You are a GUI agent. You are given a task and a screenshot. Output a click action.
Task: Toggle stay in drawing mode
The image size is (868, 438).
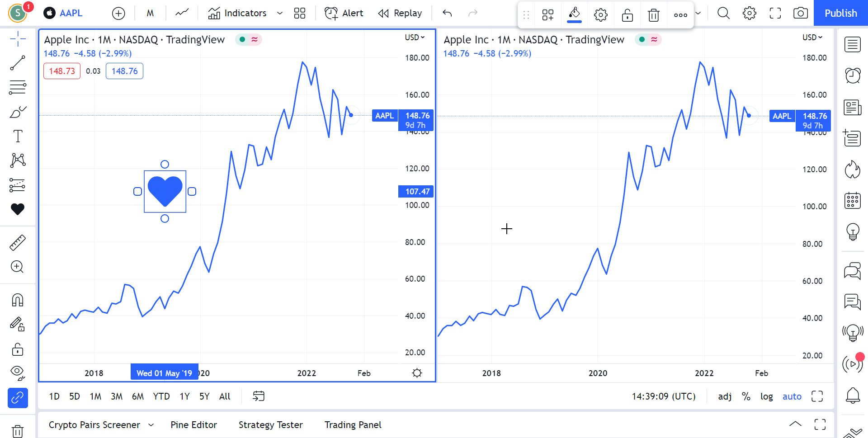[18, 324]
